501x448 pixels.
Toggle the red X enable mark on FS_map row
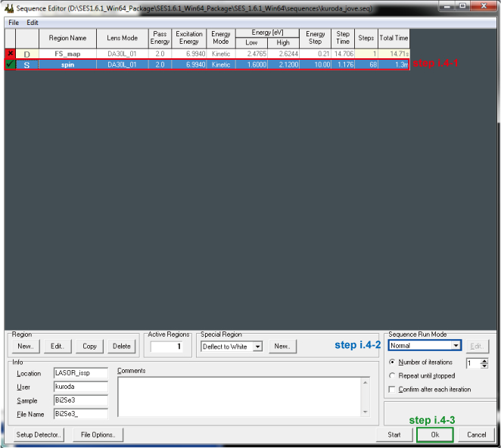[11, 54]
